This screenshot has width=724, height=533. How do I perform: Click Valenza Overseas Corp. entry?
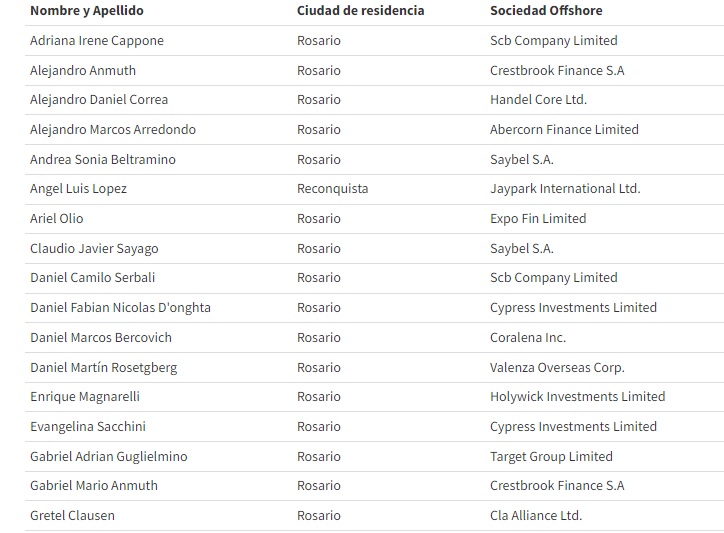tap(557, 368)
